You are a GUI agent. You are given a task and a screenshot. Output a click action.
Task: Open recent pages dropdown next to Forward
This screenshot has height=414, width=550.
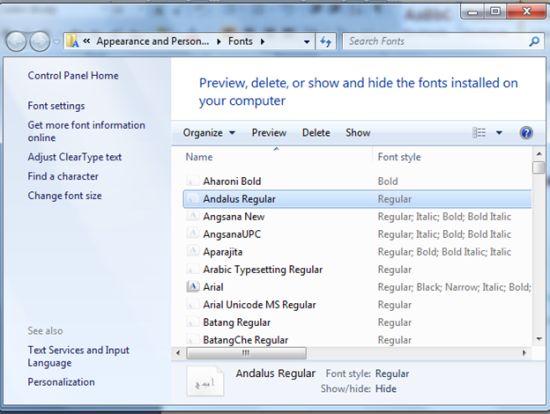pos(56,42)
